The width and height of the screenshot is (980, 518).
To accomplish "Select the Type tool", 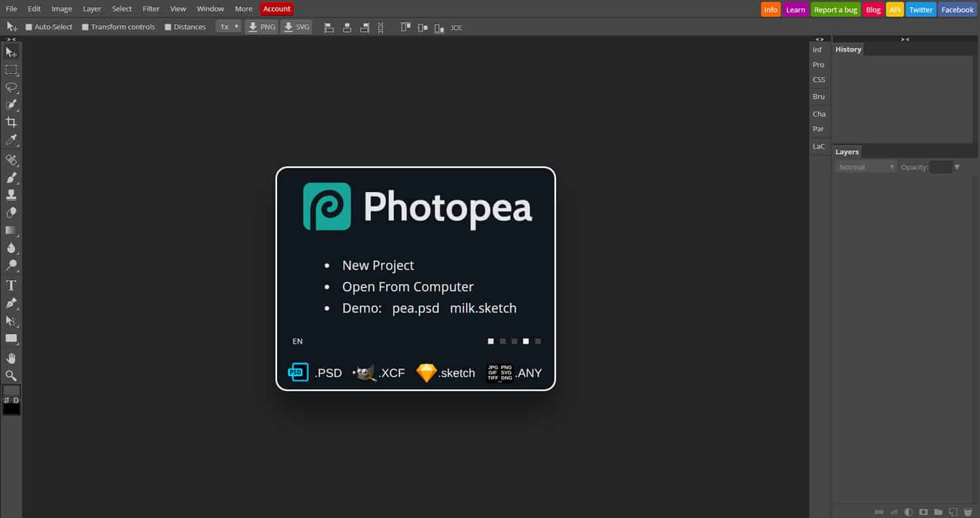I will pyautogui.click(x=11, y=285).
